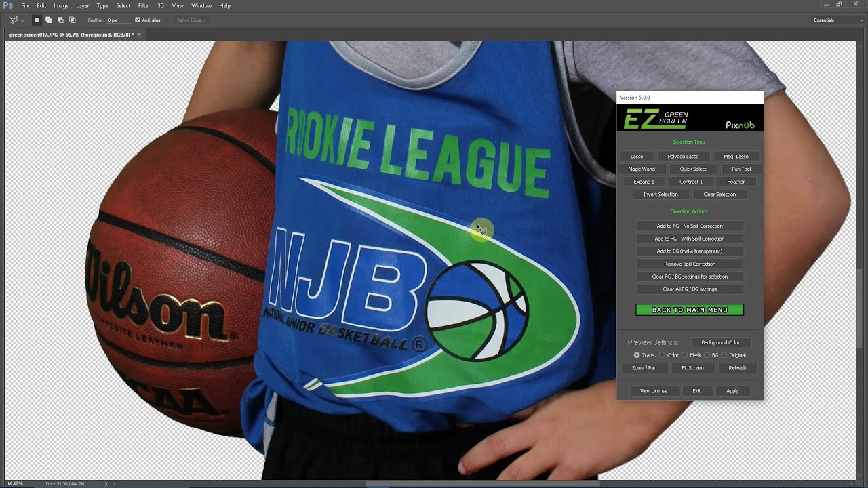868x488 pixels.
Task: Click the EZ Green Screen logo
Action: 656,119
